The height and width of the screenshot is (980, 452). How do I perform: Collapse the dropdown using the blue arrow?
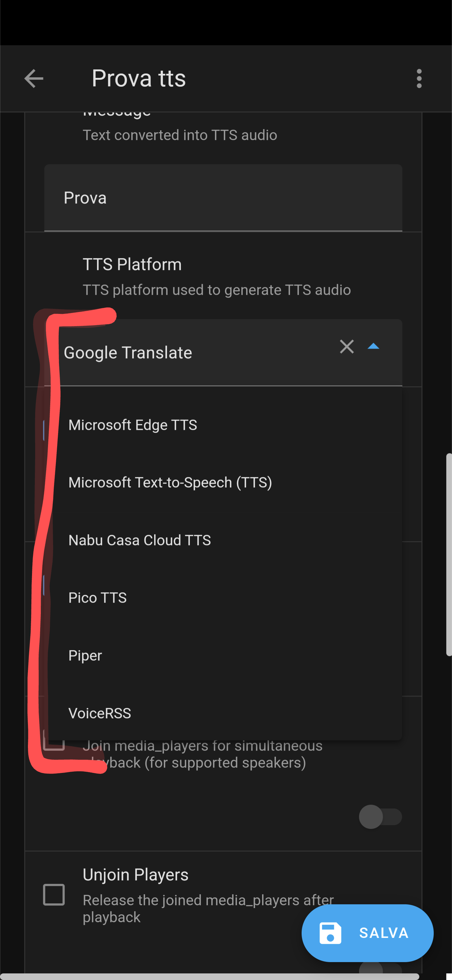point(374,347)
